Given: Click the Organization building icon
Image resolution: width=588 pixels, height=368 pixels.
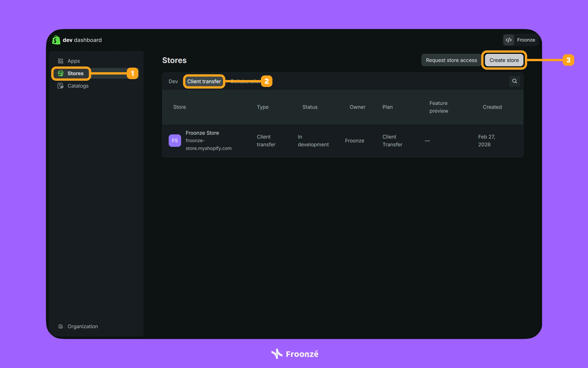Looking at the screenshot, I should pos(60,326).
